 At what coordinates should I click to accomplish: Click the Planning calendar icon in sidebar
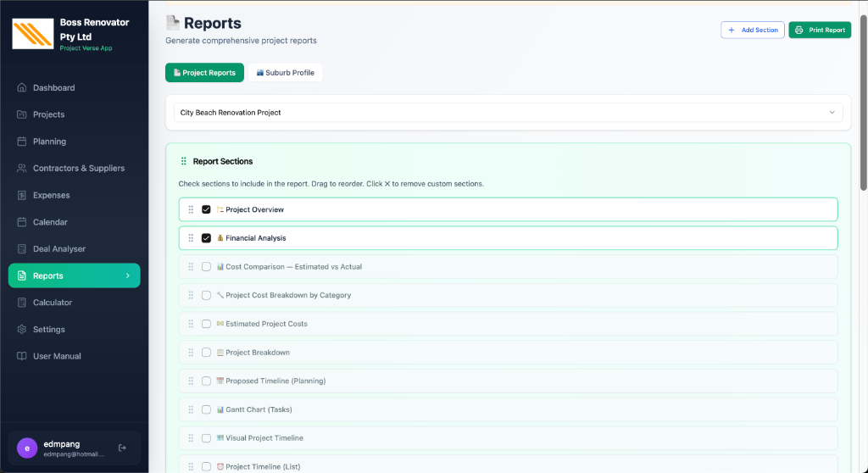coord(21,142)
